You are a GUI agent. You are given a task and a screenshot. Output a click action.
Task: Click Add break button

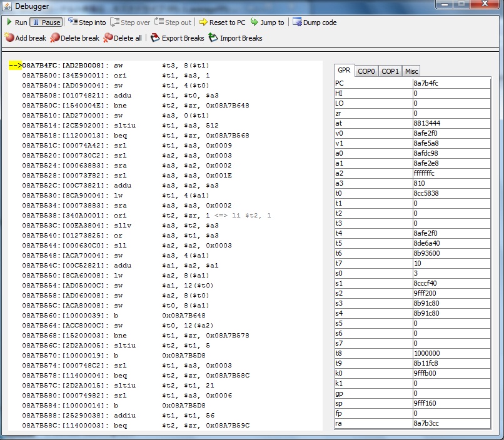click(x=25, y=38)
